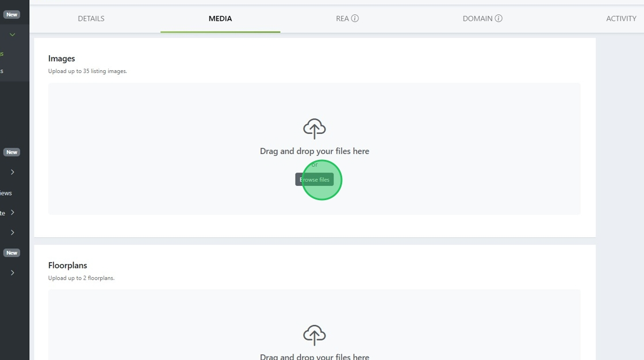Click the Images upload cloud icon
The width and height of the screenshot is (644, 360).
click(x=314, y=129)
